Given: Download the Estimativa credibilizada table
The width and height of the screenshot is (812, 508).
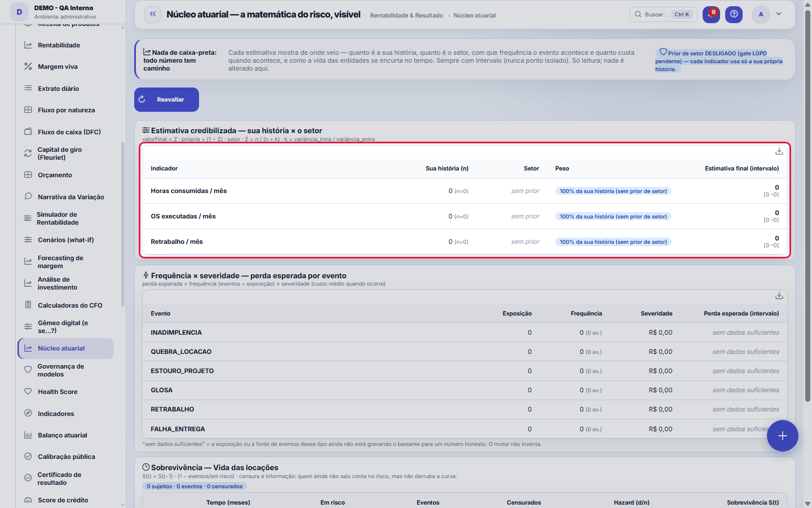Looking at the screenshot, I should click(x=779, y=151).
